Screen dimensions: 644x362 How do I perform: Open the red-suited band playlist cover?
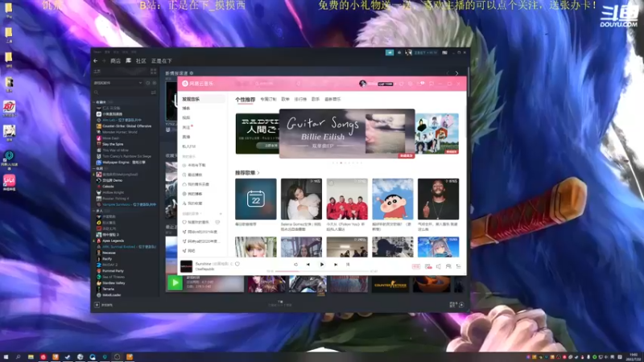tap(347, 199)
